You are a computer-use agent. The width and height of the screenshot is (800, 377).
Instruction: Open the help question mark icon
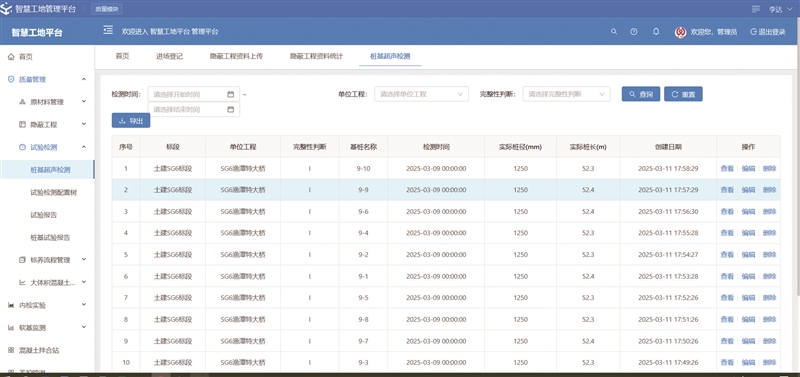click(x=634, y=32)
